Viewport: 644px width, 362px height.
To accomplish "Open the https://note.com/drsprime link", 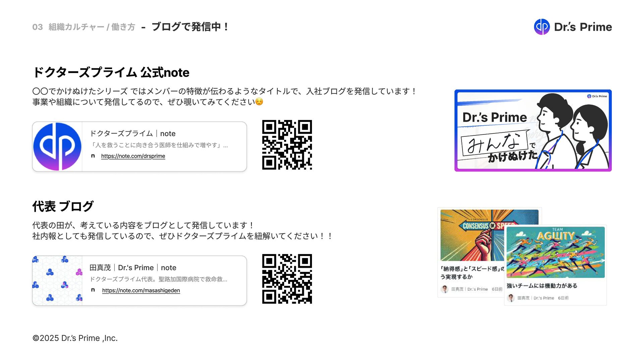I will pos(133,156).
